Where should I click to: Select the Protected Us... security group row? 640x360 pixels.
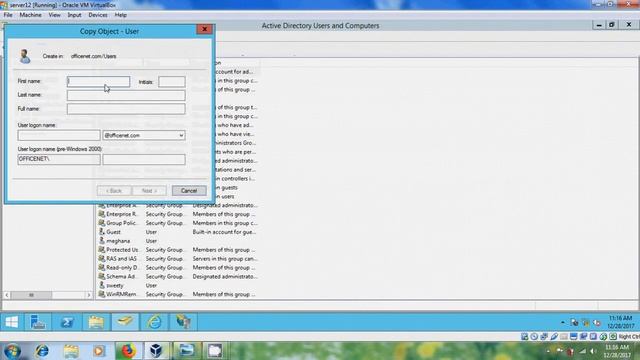tap(178, 250)
